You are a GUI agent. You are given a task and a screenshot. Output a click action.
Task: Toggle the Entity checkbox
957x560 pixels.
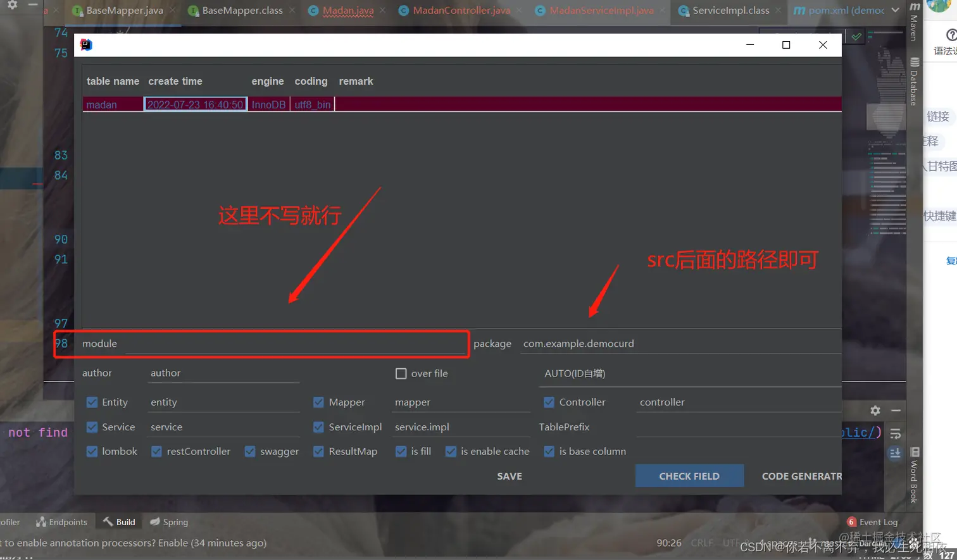point(92,402)
